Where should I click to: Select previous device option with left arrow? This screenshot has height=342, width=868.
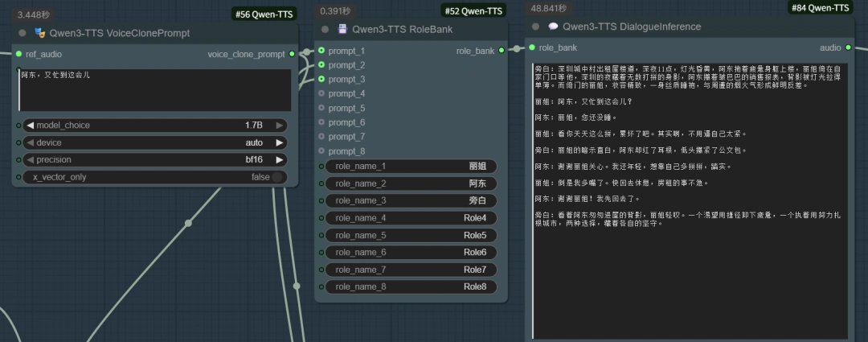[31, 142]
